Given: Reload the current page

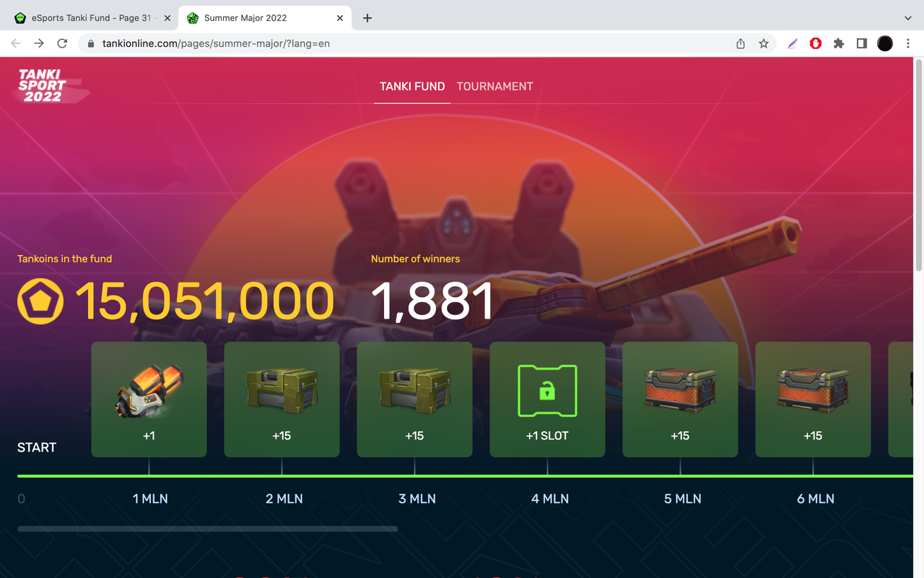Looking at the screenshot, I should coord(62,43).
